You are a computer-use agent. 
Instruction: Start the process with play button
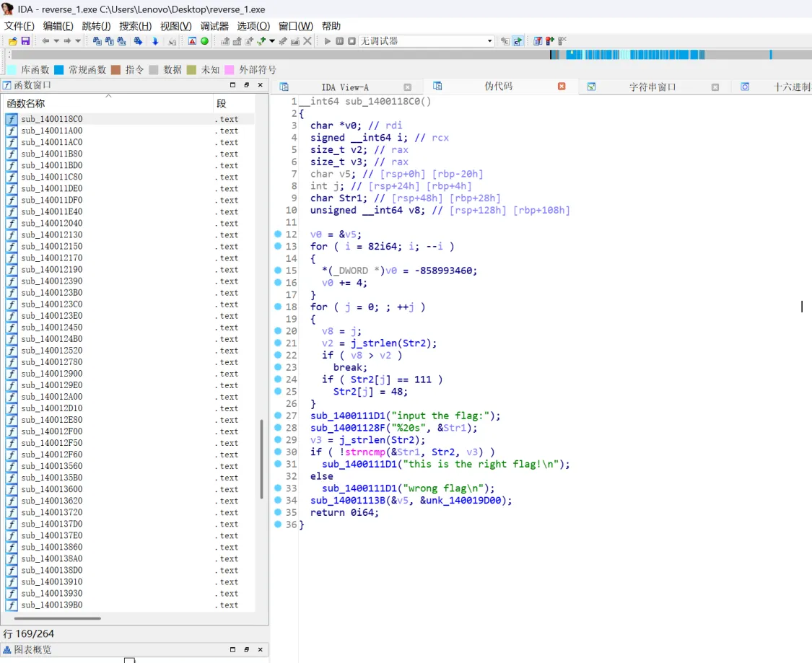327,41
